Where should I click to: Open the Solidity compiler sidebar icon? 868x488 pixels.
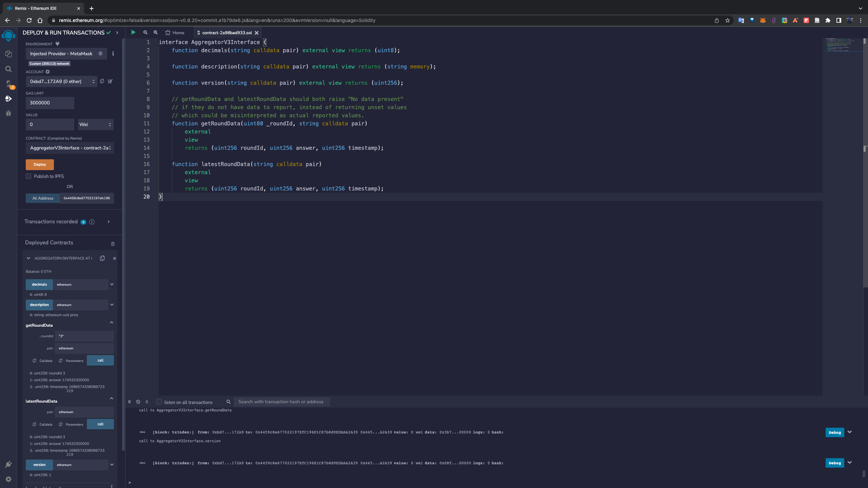[8, 84]
